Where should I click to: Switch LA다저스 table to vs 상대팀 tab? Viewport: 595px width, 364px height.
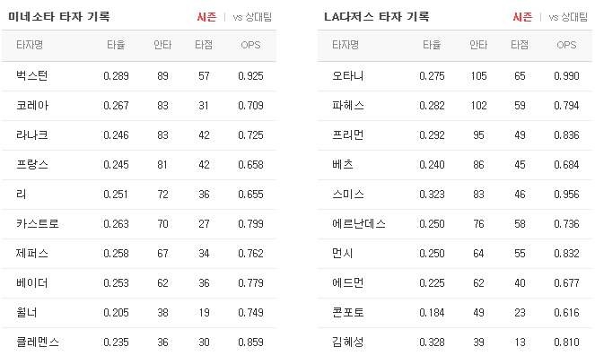[x=568, y=17]
